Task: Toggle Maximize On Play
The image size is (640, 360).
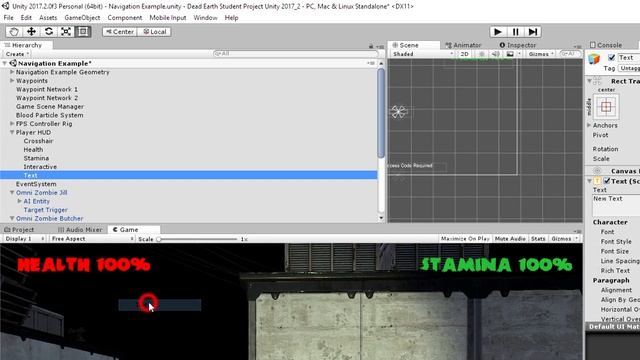Action: click(465, 239)
